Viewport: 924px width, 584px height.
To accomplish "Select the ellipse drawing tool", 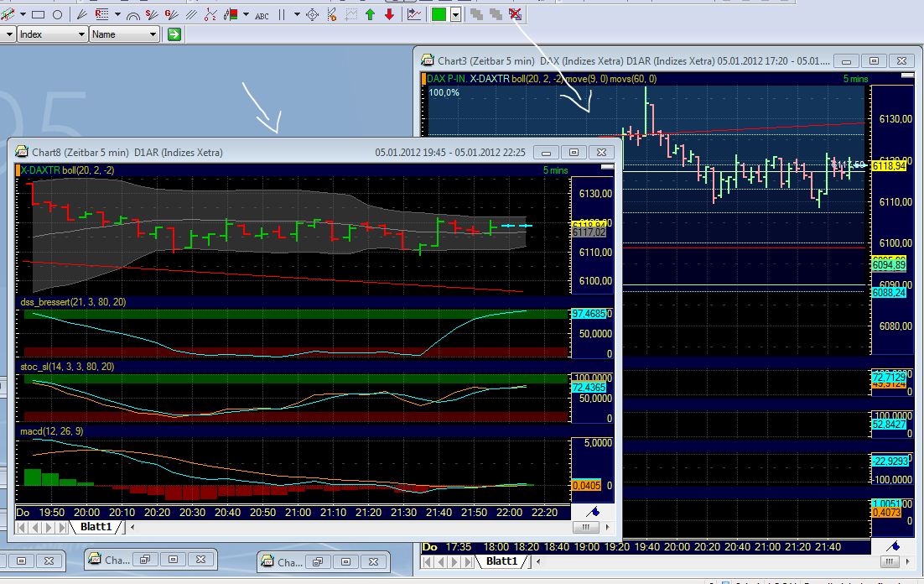I will (x=57, y=14).
